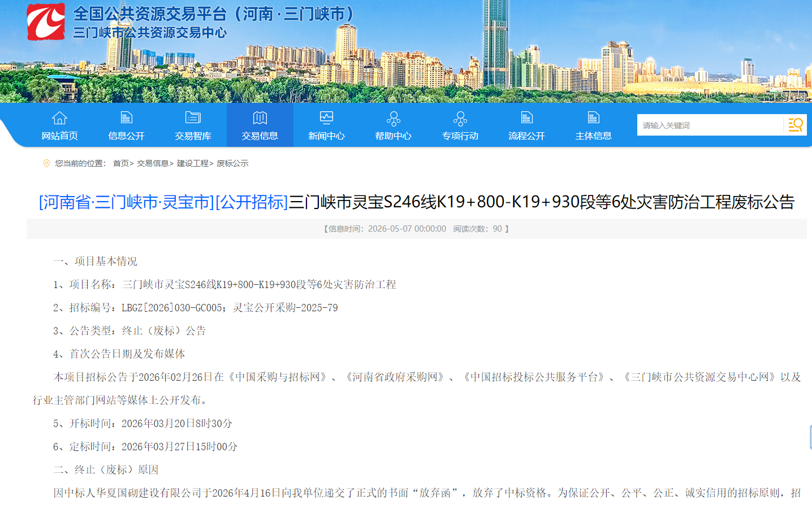Click the folder list icon above 交易智库
This screenshot has height=509, width=812.
193,118
